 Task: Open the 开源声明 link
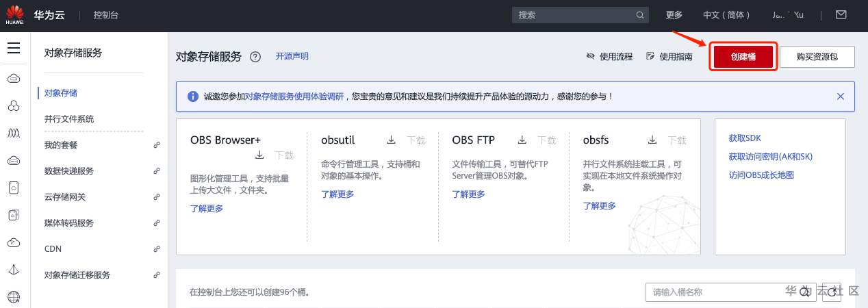[x=292, y=56]
